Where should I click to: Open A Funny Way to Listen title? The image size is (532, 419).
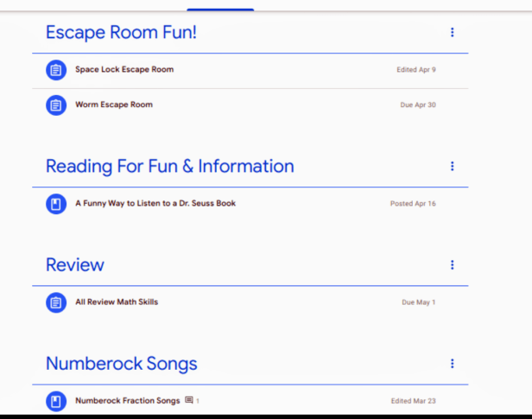coord(155,204)
